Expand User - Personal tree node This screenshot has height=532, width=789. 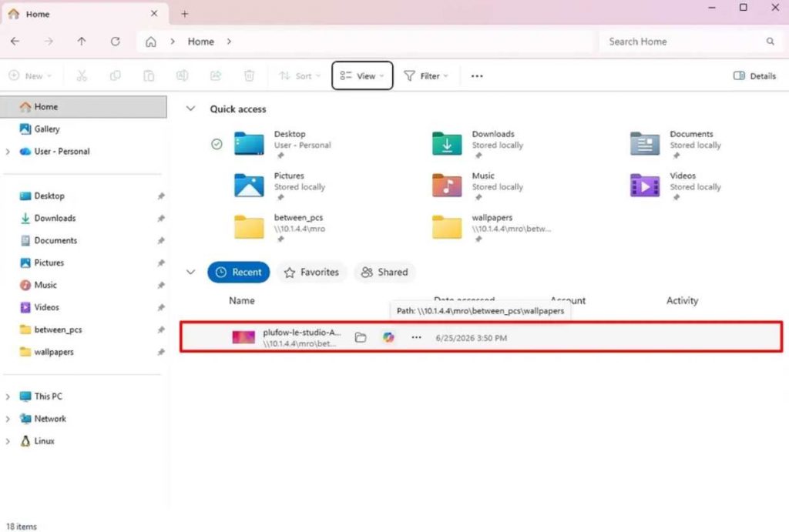[8, 152]
